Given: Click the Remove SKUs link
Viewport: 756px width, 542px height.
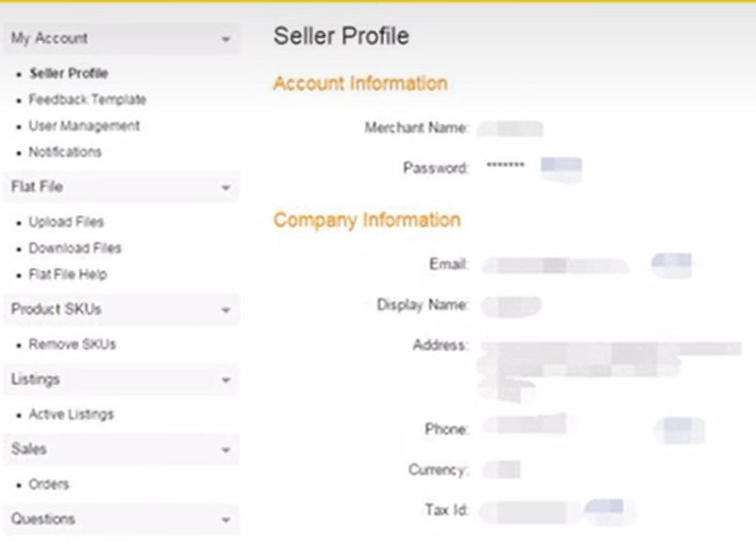Looking at the screenshot, I should click(72, 345).
